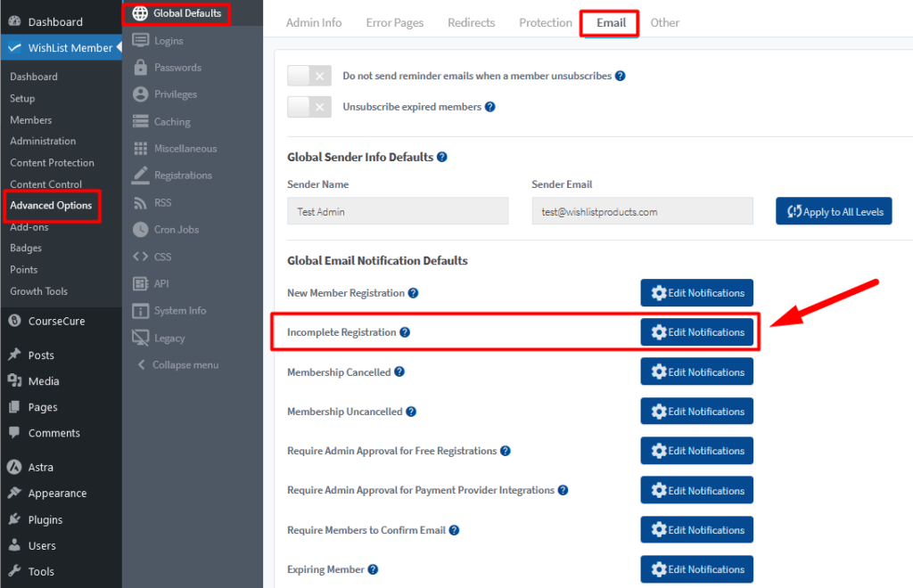The height and width of the screenshot is (588, 913).
Task: Click the help icon next to Expiring Member
Action: [x=374, y=569]
